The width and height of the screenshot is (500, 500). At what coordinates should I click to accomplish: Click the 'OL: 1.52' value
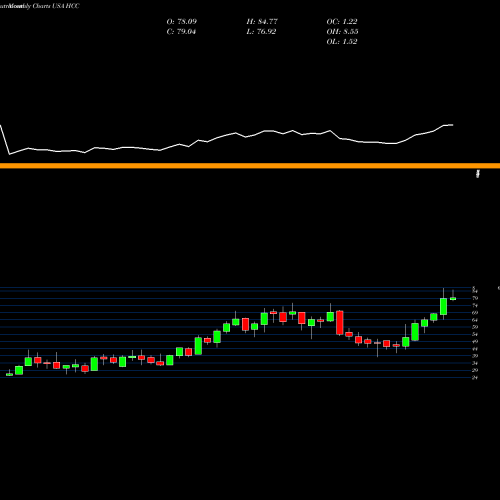coord(342,42)
